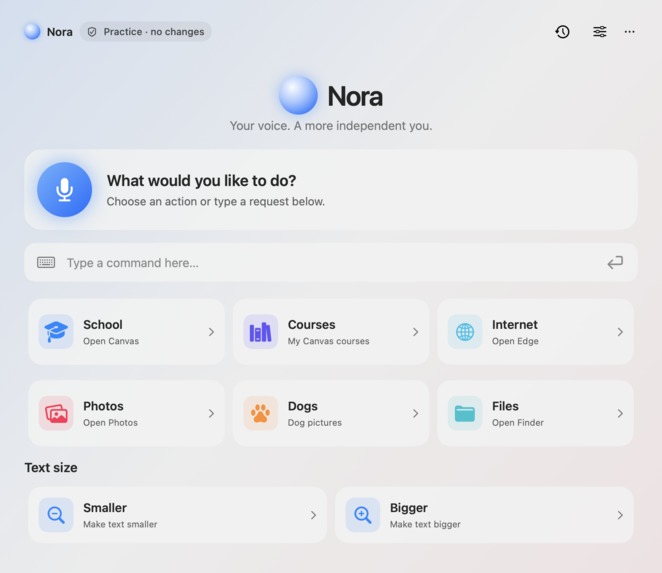This screenshot has height=573, width=662.
Task: Focus the Type a command here field
Action: (x=331, y=262)
